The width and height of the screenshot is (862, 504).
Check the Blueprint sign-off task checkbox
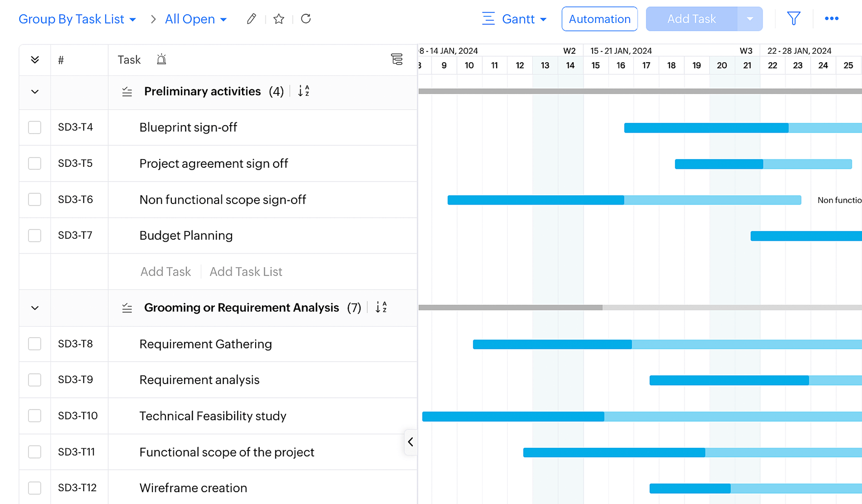pos(35,128)
